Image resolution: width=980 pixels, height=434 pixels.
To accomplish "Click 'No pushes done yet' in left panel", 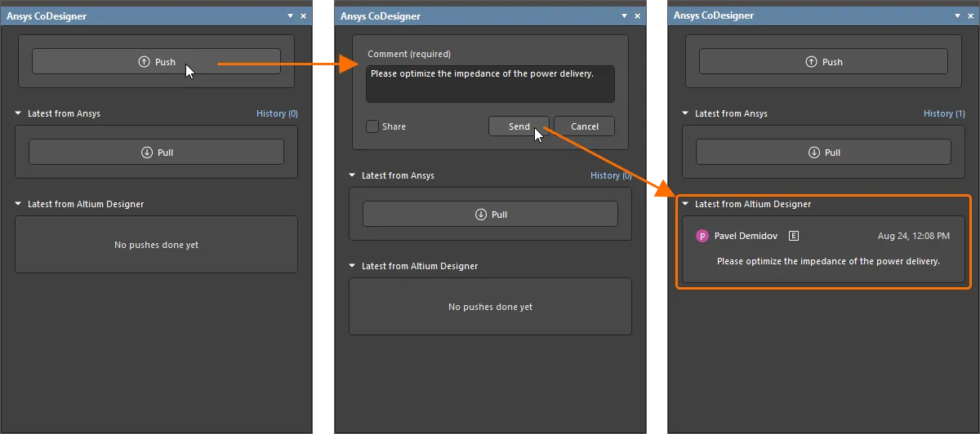I will [x=156, y=245].
